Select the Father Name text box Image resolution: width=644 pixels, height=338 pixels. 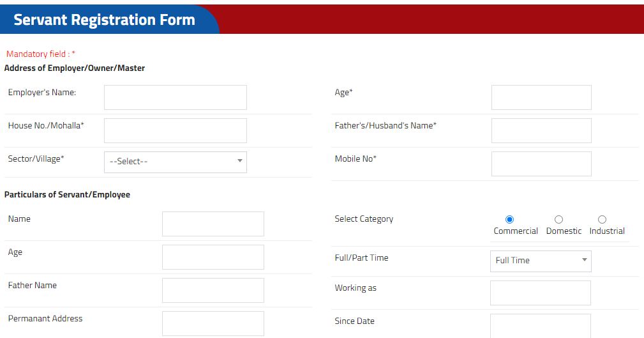213,290
